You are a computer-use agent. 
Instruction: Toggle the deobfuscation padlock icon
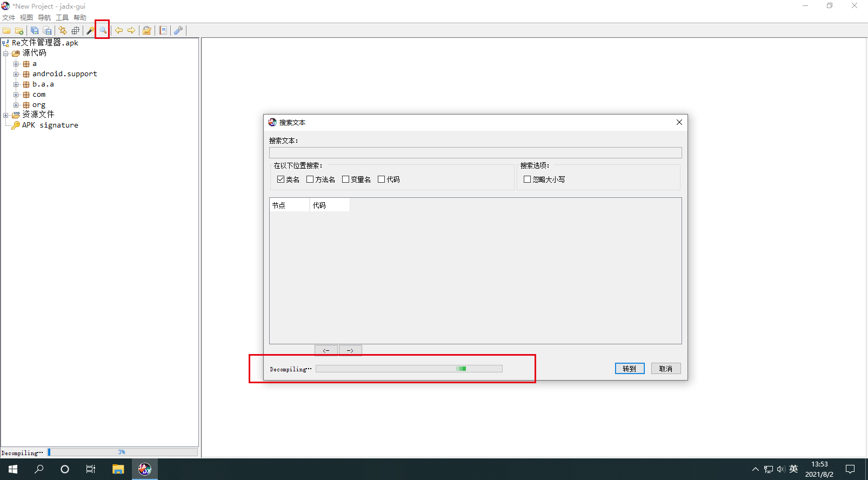click(x=146, y=30)
